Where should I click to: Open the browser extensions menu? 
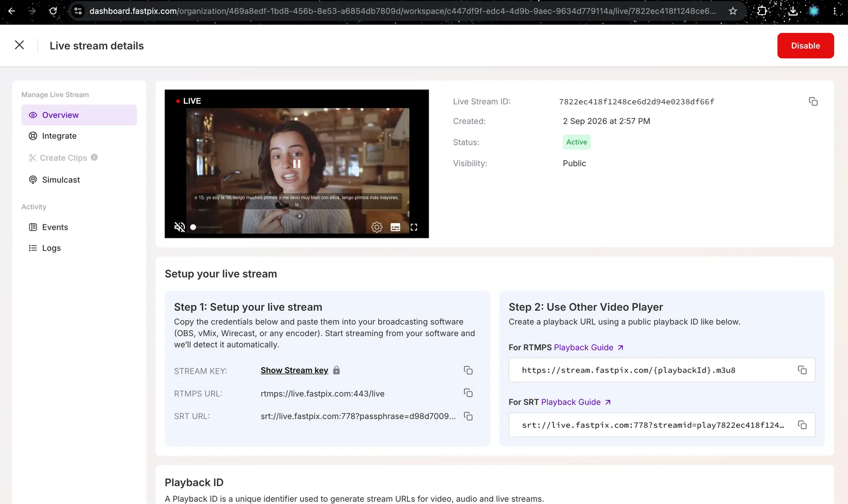coord(762,11)
